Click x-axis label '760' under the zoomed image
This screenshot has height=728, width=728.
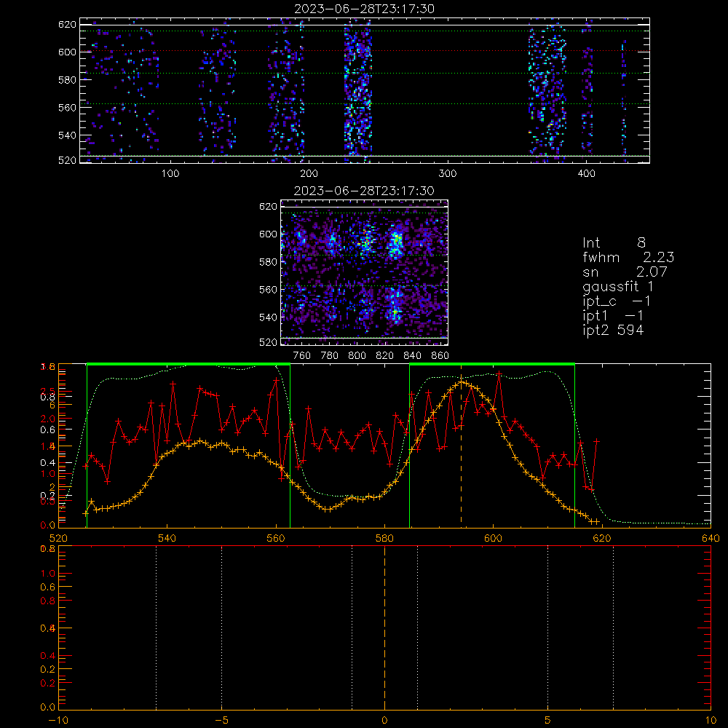[x=302, y=356]
